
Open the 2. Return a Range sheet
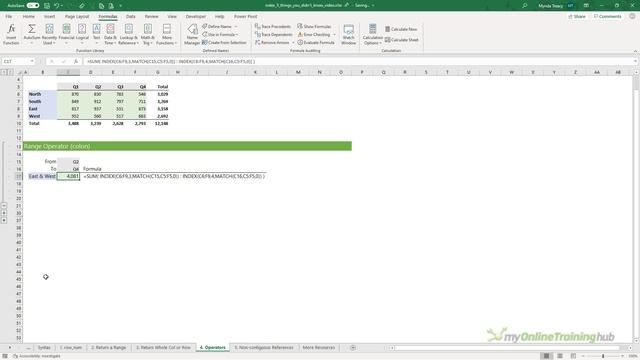click(x=108, y=347)
